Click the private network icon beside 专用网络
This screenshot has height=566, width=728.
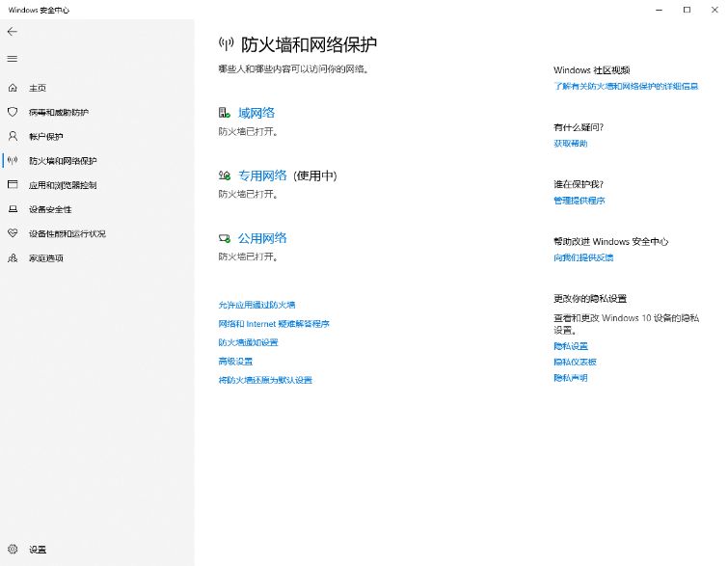click(225, 175)
